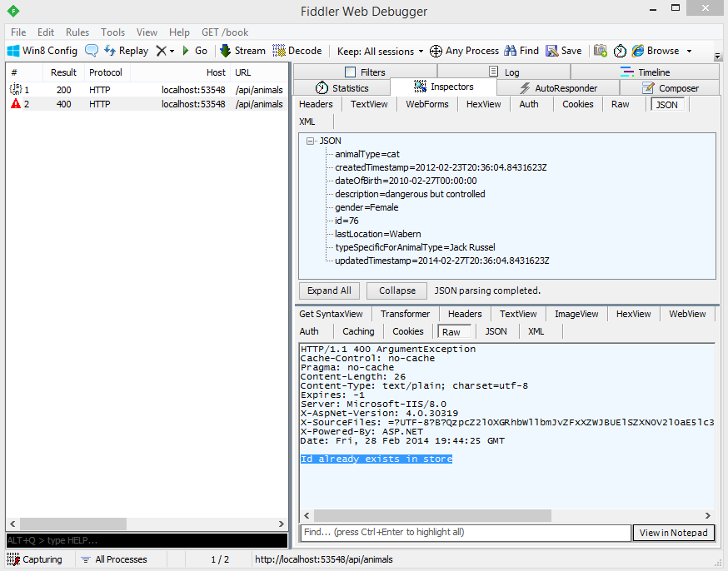Save sessions using the Save icon
The width and height of the screenshot is (728, 571).
pyautogui.click(x=552, y=51)
